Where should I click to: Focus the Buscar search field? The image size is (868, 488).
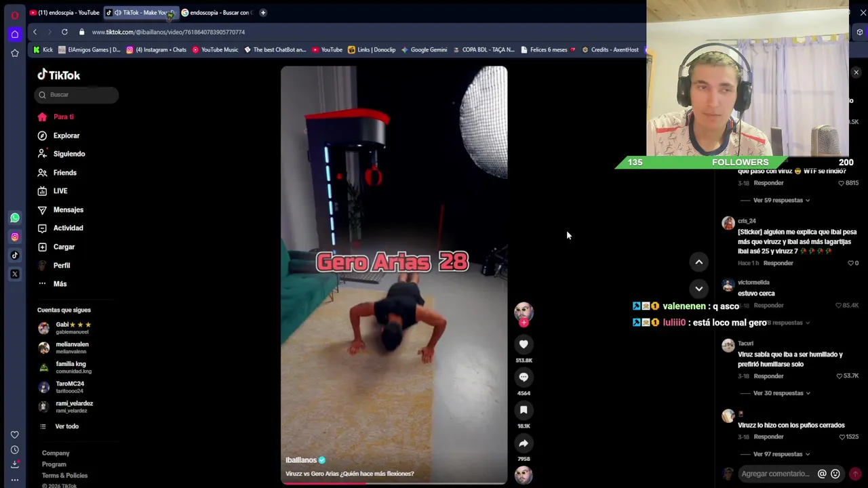coord(77,95)
